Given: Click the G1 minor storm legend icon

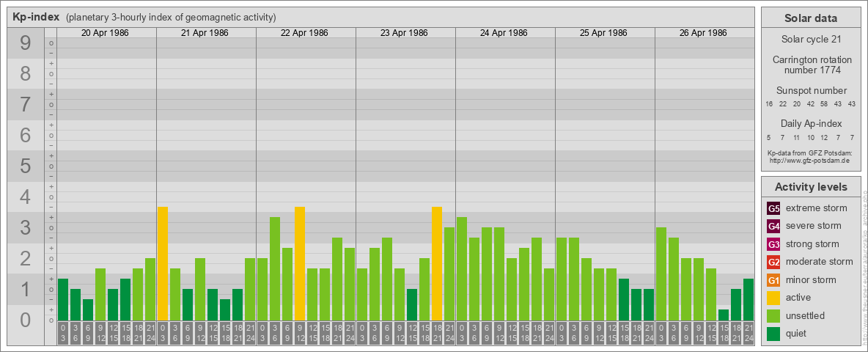Looking at the screenshot, I should (773, 280).
